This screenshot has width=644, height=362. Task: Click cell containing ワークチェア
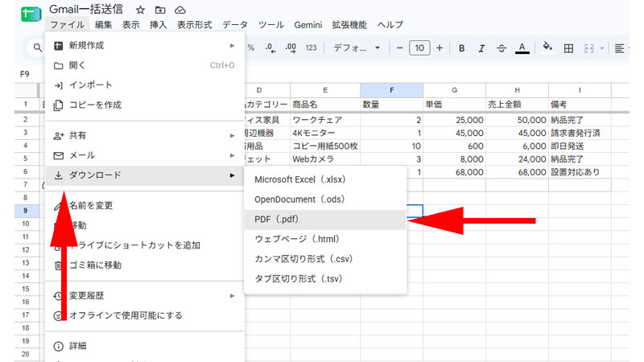coord(325,120)
